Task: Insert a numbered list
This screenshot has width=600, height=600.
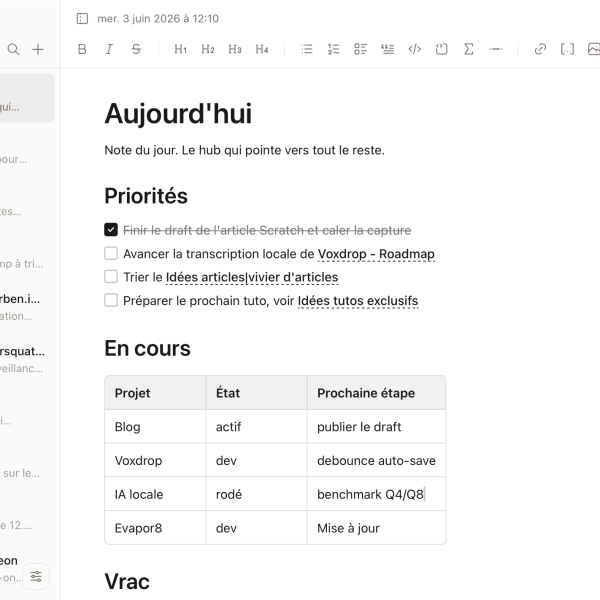Action: tap(334, 49)
